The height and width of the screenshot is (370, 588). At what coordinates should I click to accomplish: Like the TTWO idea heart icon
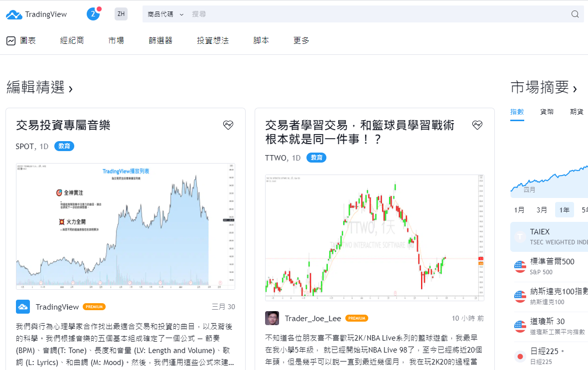(x=477, y=125)
